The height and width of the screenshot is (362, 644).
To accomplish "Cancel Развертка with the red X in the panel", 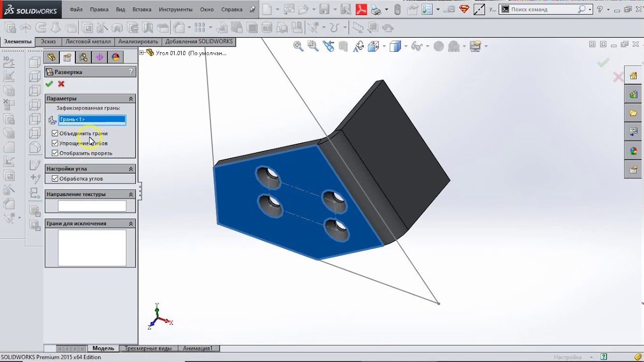I will [61, 84].
